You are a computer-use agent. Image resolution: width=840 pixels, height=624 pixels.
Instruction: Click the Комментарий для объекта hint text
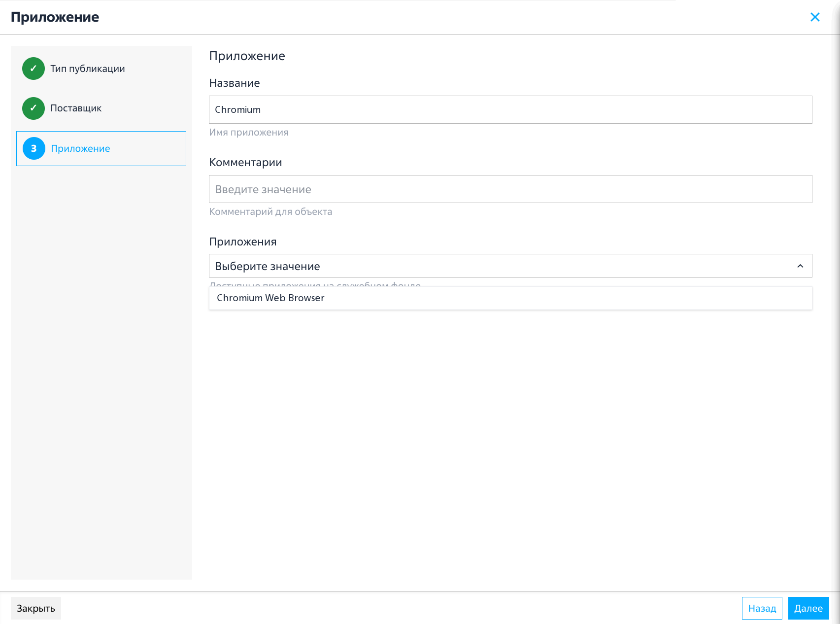pyautogui.click(x=270, y=212)
